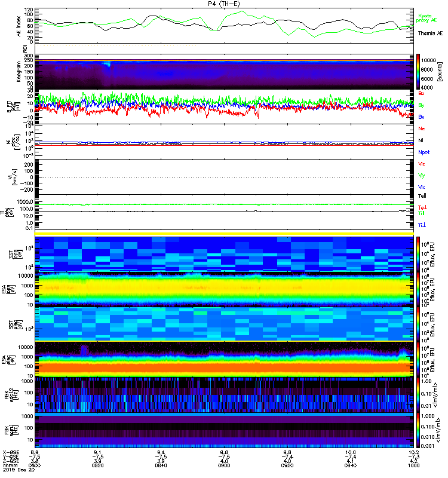
Task: Click the 1000 time tick label
Action: pos(413,466)
